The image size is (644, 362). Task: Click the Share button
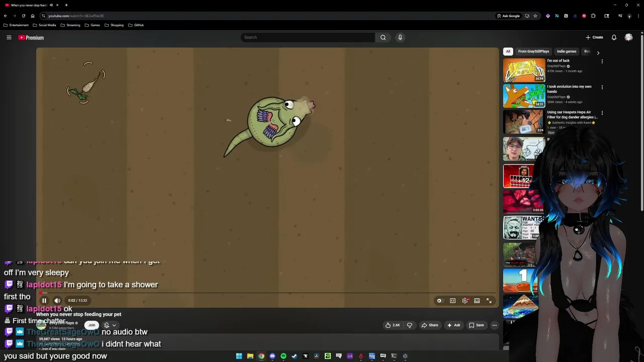pyautogui.click(x=430, y=325)
